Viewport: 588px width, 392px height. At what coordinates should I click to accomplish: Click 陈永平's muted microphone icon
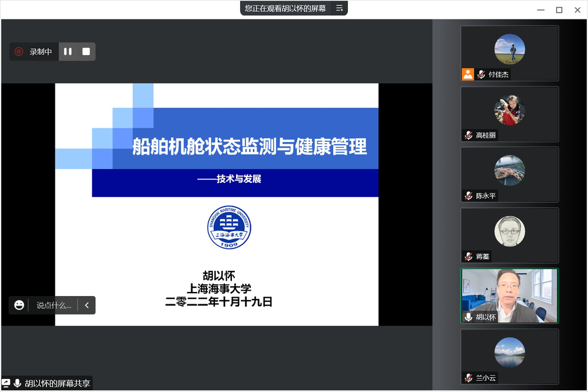pos(469,196)
